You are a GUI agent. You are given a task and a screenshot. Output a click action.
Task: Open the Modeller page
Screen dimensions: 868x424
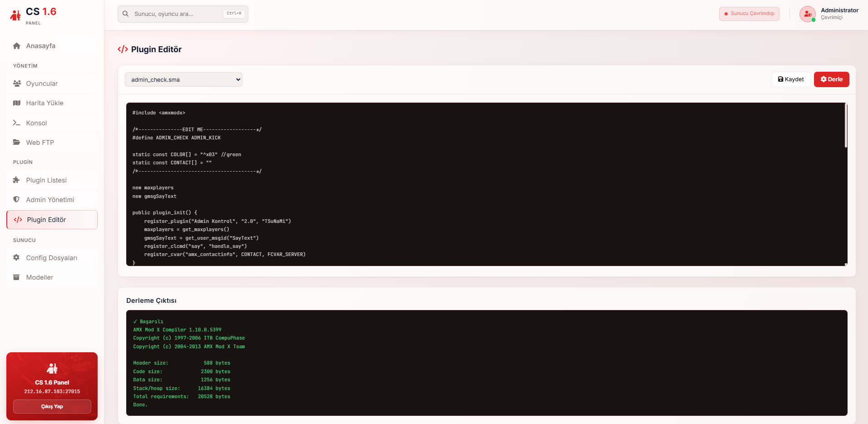pyautogui.click(x=52, y=277)
